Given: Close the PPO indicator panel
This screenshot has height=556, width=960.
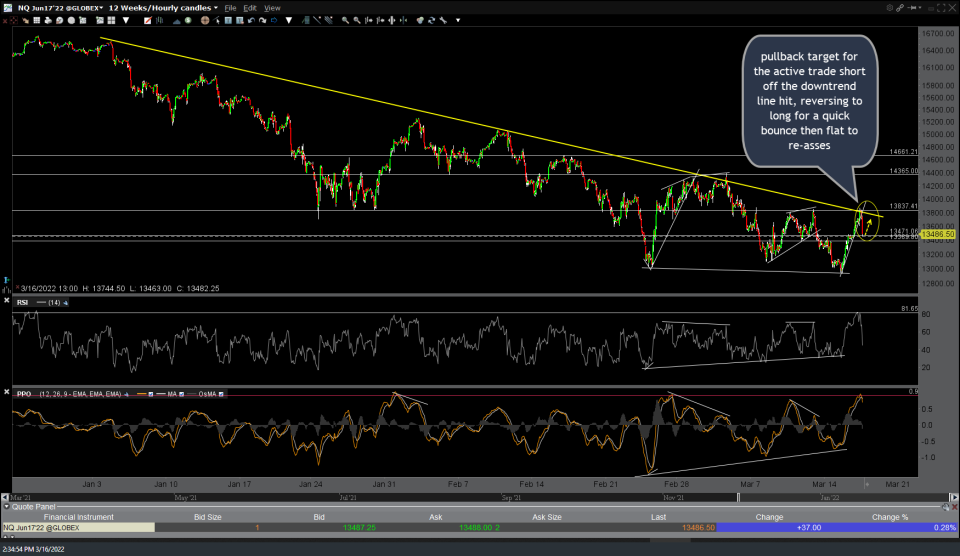Looking at the screenshot, I should [6, 392].
